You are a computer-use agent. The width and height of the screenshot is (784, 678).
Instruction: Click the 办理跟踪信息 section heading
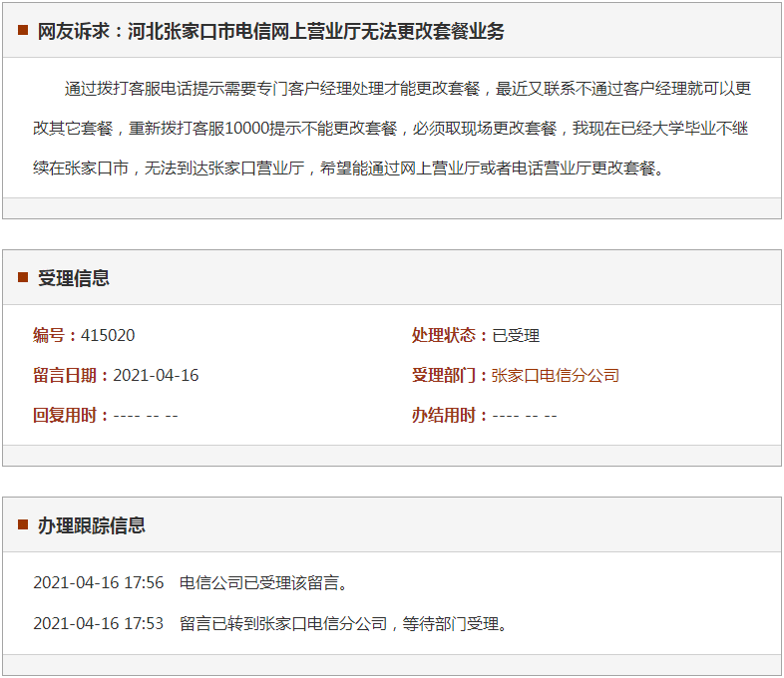[92, 525]
